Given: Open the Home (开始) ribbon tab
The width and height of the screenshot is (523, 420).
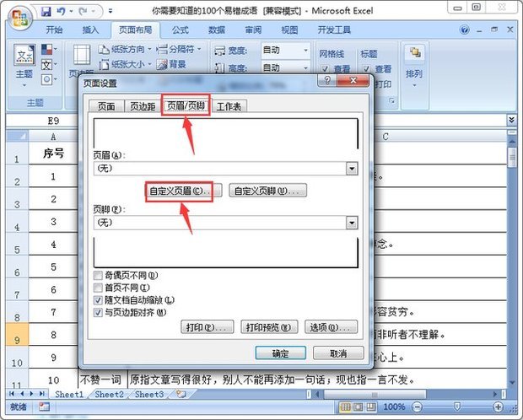Looking at the screenshot, I should pyautogui.click(x=54, y=30).
